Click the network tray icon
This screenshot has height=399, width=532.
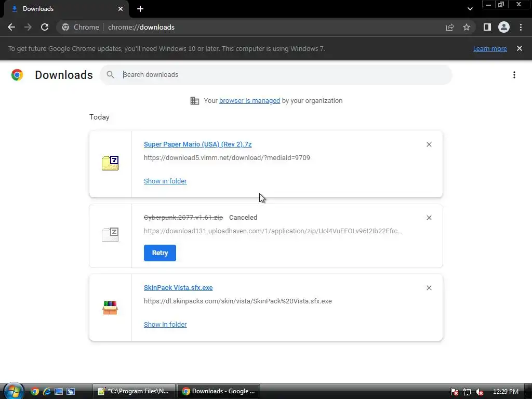467,392
